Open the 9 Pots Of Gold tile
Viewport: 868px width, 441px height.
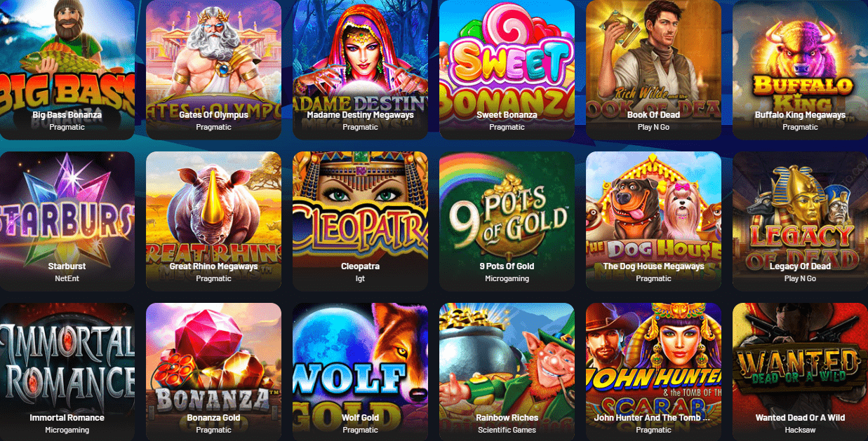coord(507,222)
